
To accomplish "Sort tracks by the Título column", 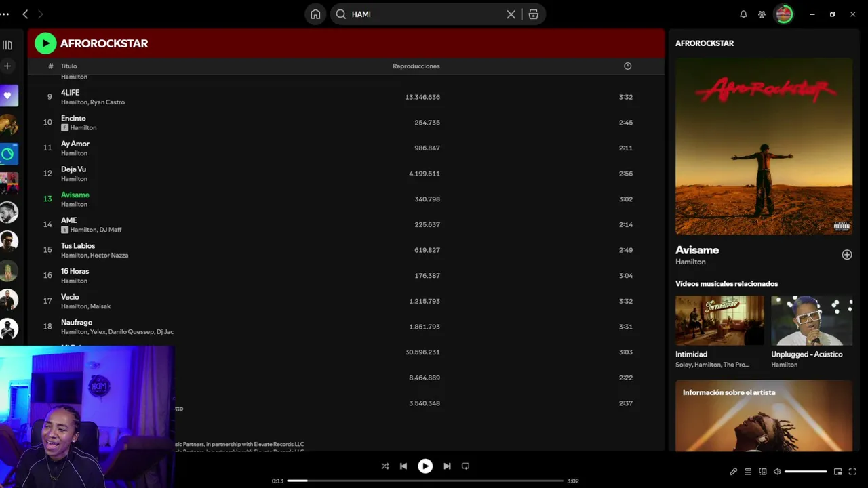I will (x=68, y=66).
